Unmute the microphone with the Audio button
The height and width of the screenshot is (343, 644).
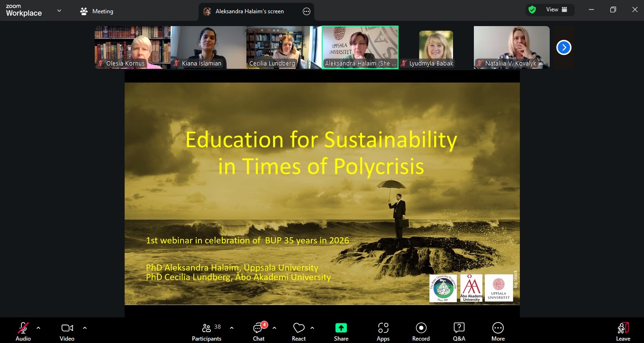23,331
